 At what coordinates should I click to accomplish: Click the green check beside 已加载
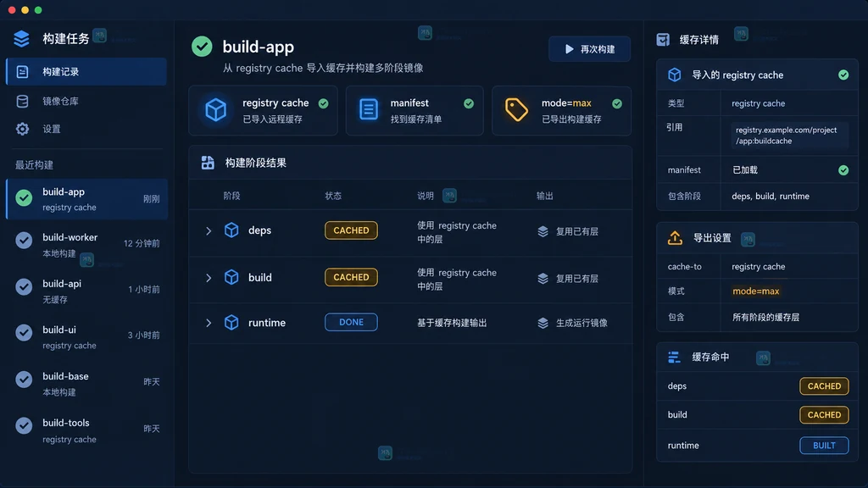tap(843, 170)
